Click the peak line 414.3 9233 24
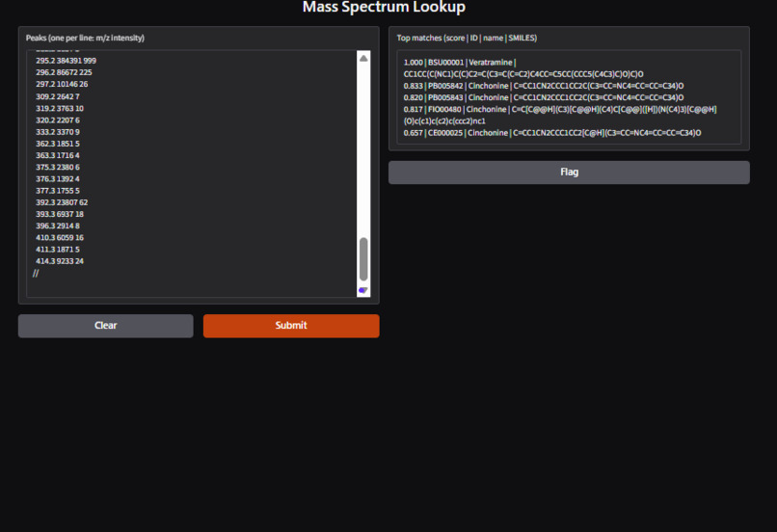 (60, 261)
